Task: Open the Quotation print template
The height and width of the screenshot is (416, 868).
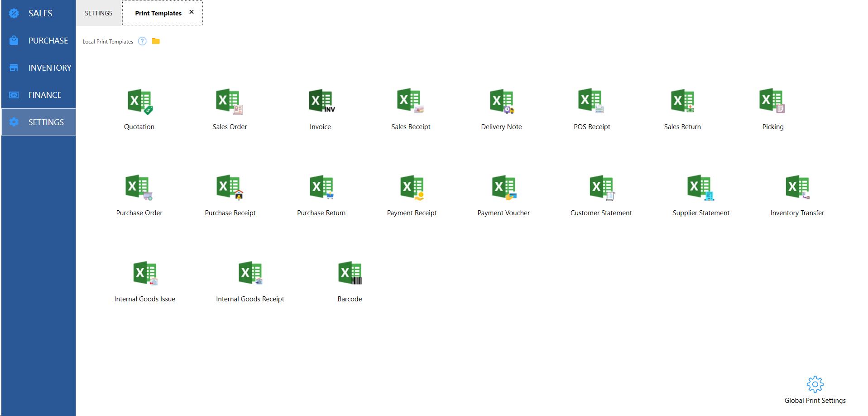Action: click(x=139, y=102)
